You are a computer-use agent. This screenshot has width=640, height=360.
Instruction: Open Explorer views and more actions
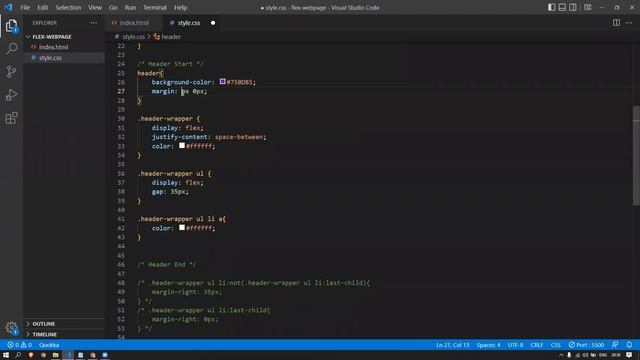click(93, 23)
